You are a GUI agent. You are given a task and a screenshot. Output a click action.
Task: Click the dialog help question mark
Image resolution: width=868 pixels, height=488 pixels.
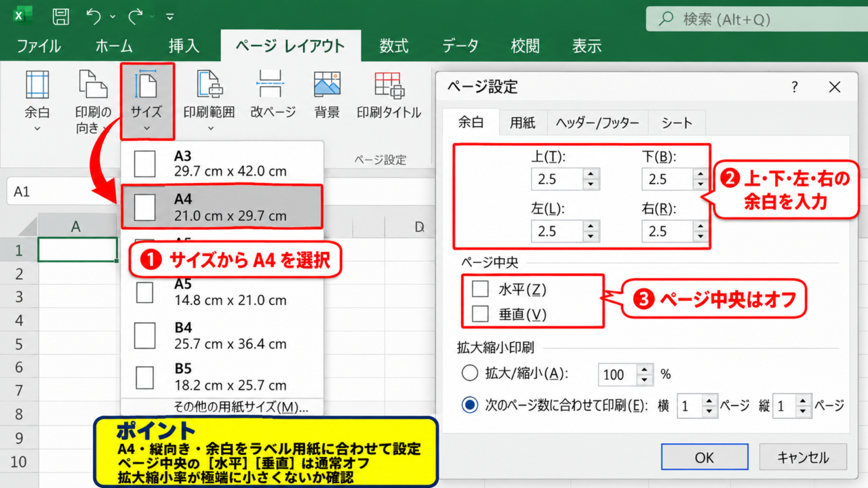[795, 87]
